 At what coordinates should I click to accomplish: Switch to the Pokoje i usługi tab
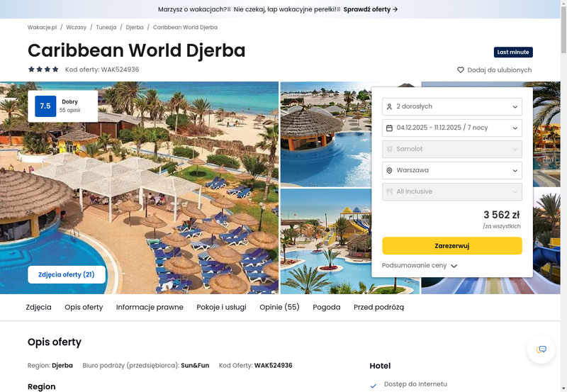pos(221,307)
